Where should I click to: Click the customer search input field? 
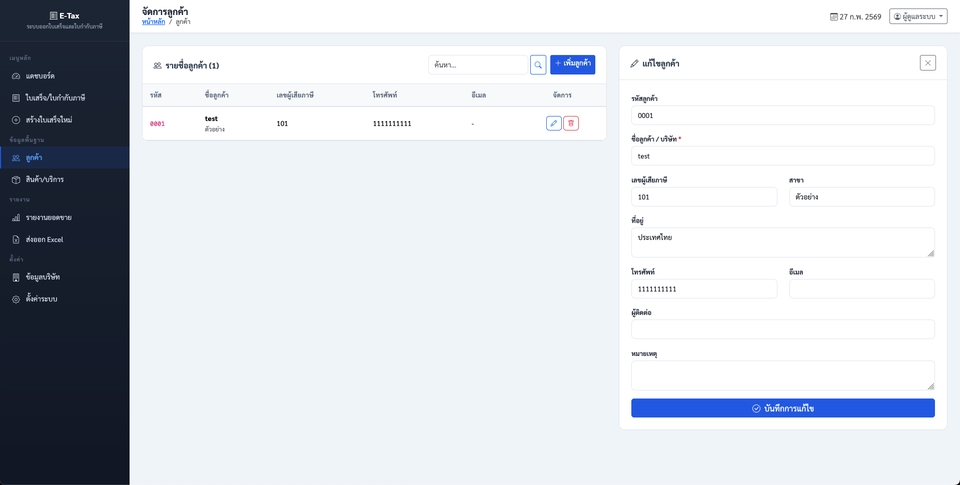477,65
